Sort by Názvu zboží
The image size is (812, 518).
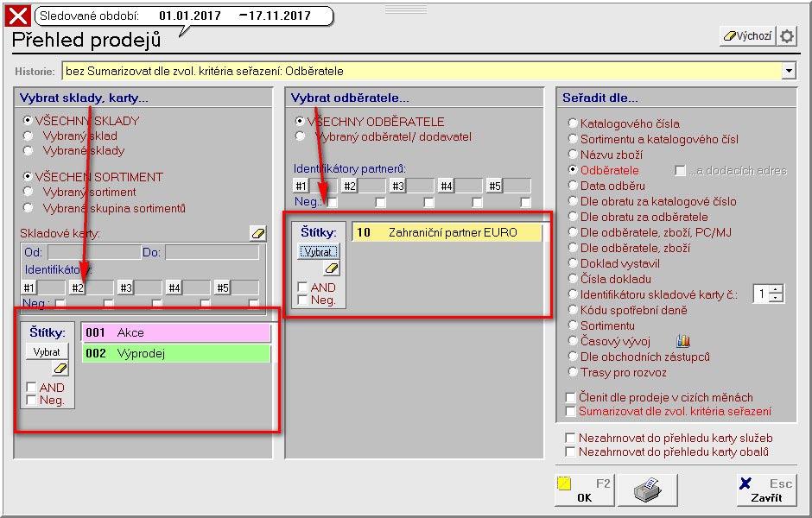pyautogui.click(x=572, y=155)
